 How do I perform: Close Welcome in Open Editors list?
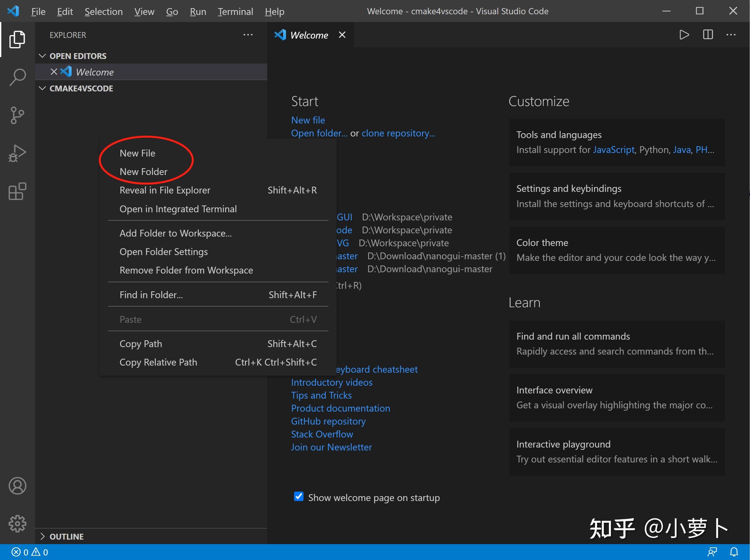[x=54, y=72]
